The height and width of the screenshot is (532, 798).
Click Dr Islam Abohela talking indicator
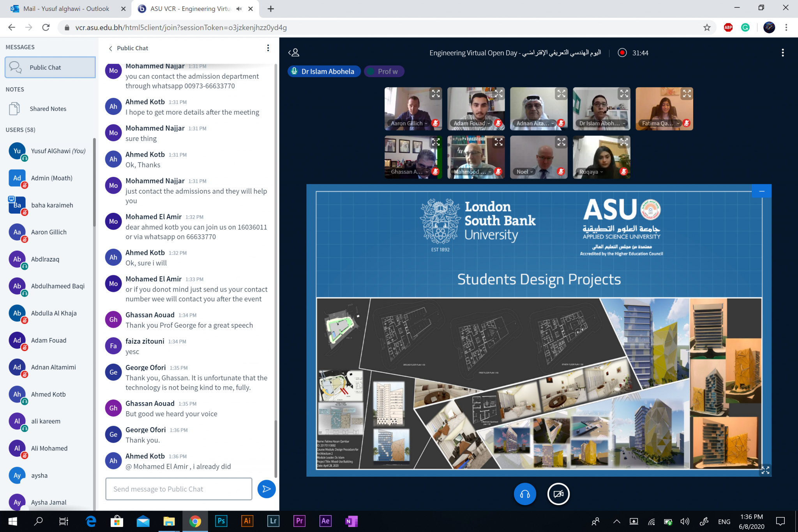pos(324,71)
